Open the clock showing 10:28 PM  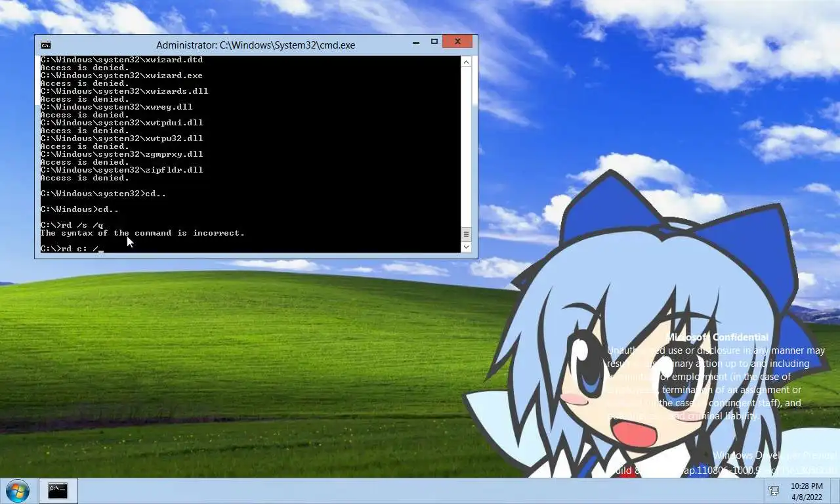[x=807, y=492]
